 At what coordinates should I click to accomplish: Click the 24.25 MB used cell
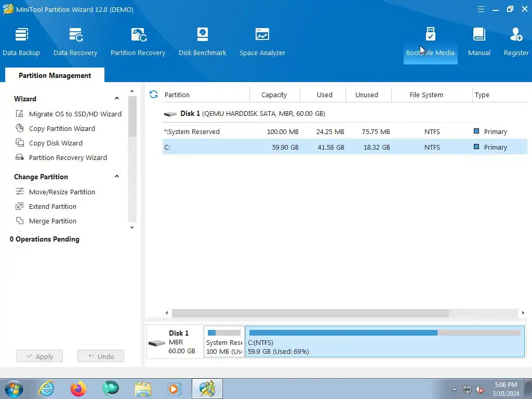tap(330, 131)
